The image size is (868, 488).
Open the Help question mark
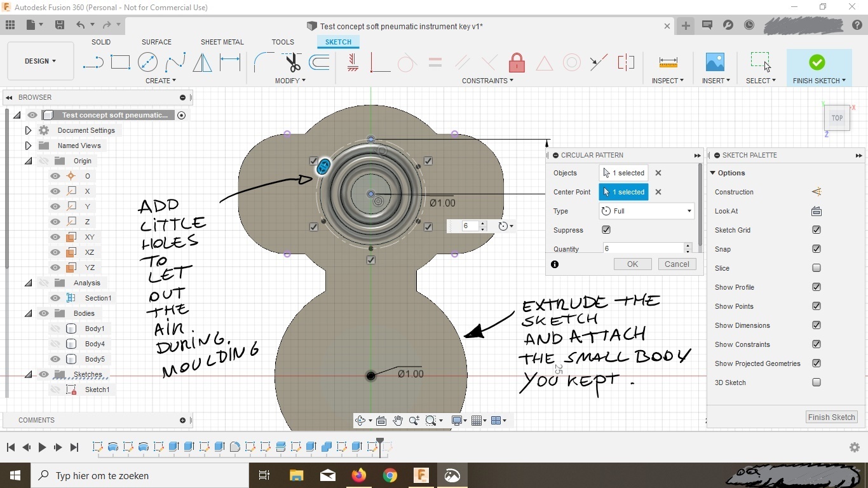tap(856, 25)
